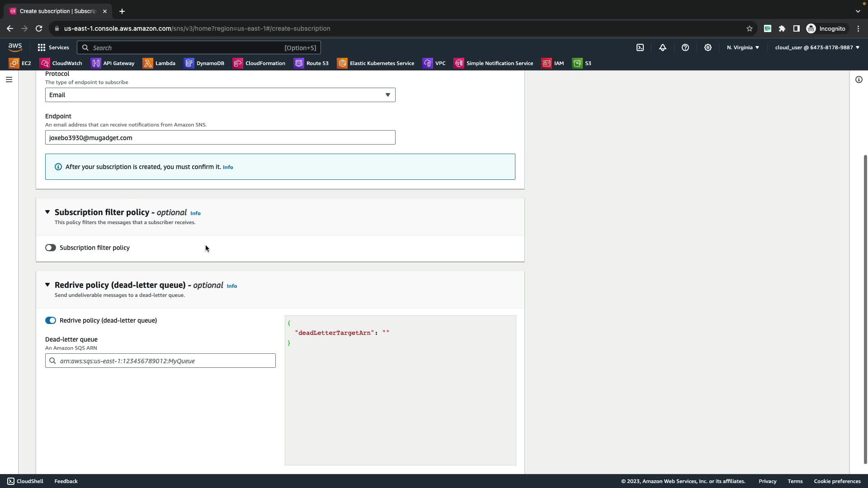Open CloudShell icon in top navigation bar

click(640, 47)
